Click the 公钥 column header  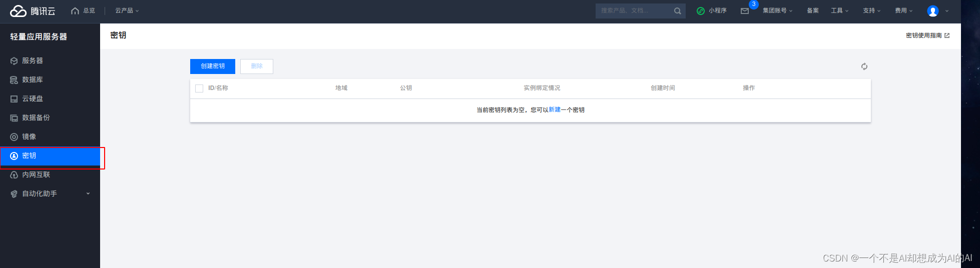406,88
